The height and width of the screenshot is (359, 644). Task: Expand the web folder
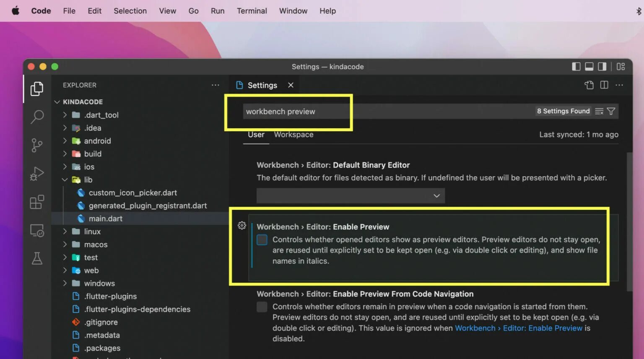point(65,271)
